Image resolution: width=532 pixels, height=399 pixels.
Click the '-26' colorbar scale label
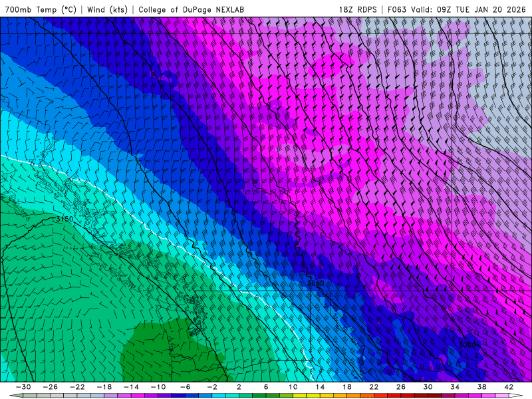point(51,387)
